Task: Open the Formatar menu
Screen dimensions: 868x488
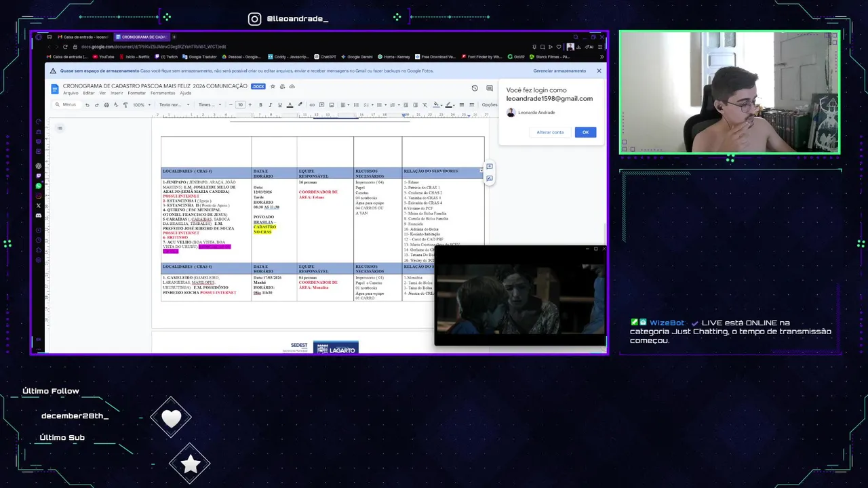Action: click(x=136, y=93)
